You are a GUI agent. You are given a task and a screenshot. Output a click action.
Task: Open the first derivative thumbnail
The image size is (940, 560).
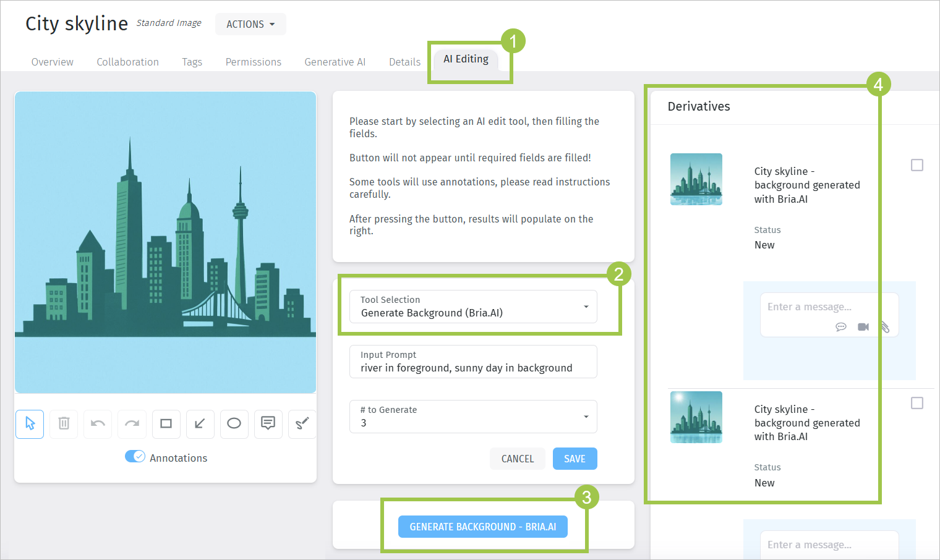coord(696,179)
